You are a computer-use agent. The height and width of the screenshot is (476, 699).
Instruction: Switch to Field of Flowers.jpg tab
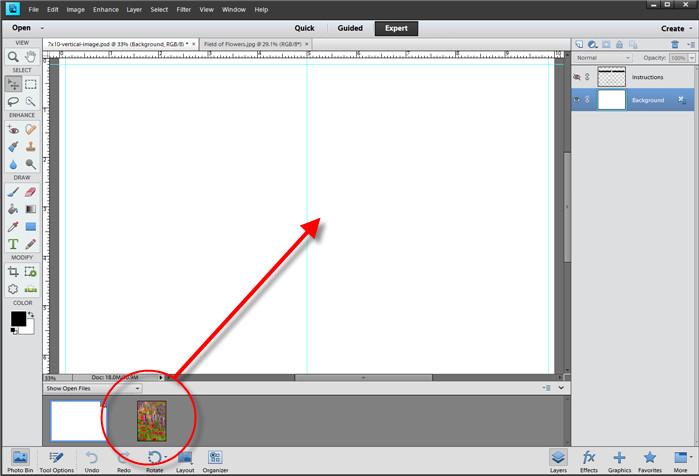[253, 44]
